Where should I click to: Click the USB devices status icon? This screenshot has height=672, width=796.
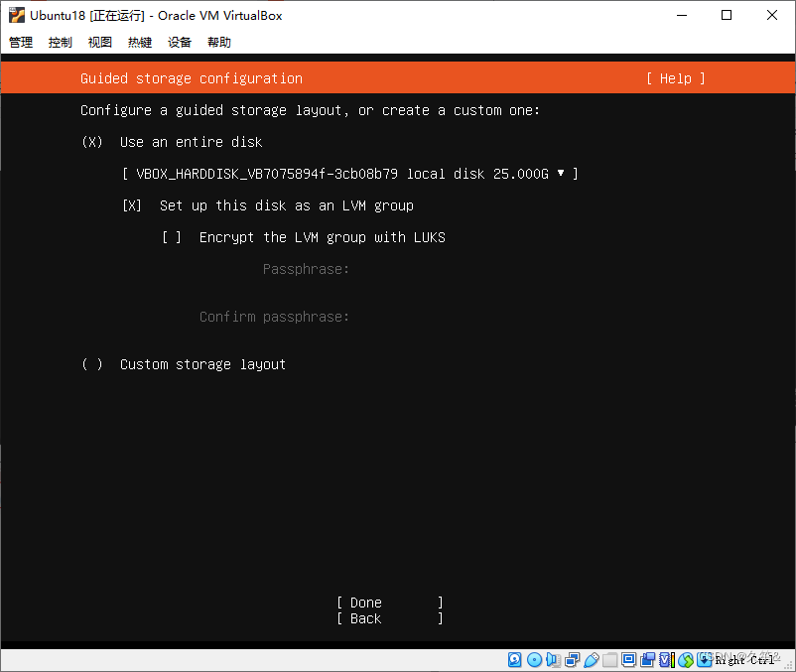591,659
